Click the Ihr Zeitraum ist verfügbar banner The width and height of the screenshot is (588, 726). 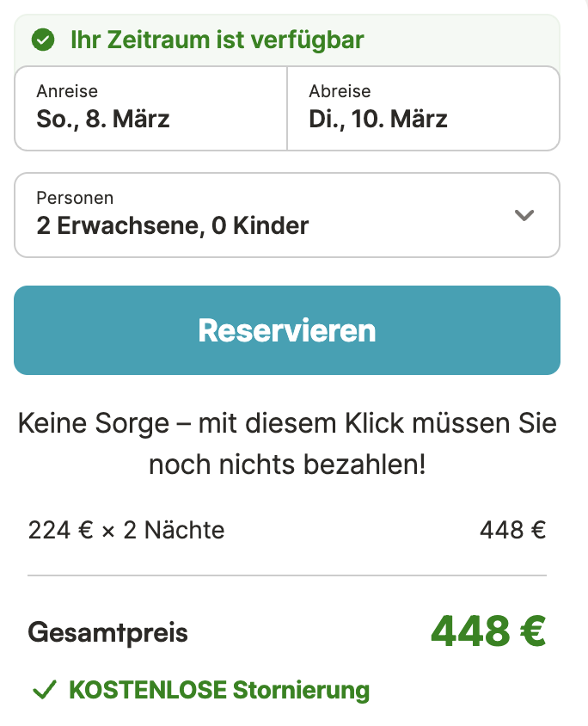pos(215,39)
